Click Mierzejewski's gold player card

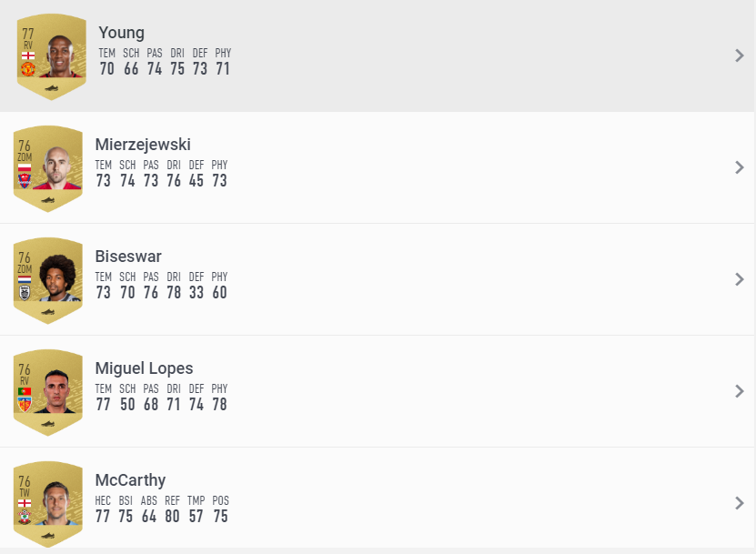[48, 168]
